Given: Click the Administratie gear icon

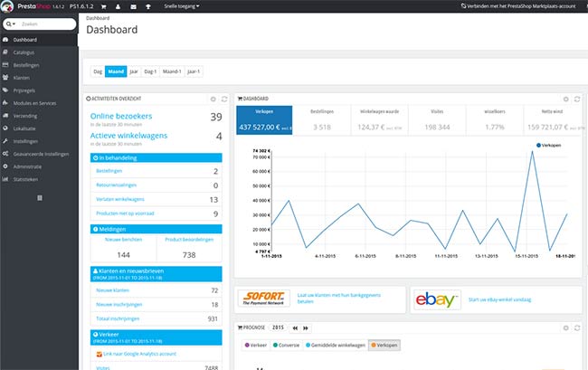Looking at the screenshot, I should click(5, 166).
